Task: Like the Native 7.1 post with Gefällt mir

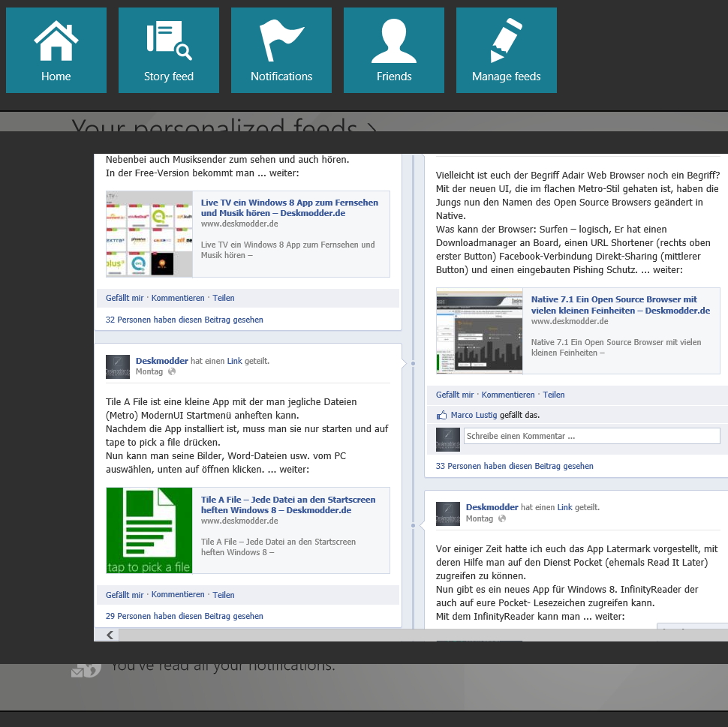Action: coord(455,395)
